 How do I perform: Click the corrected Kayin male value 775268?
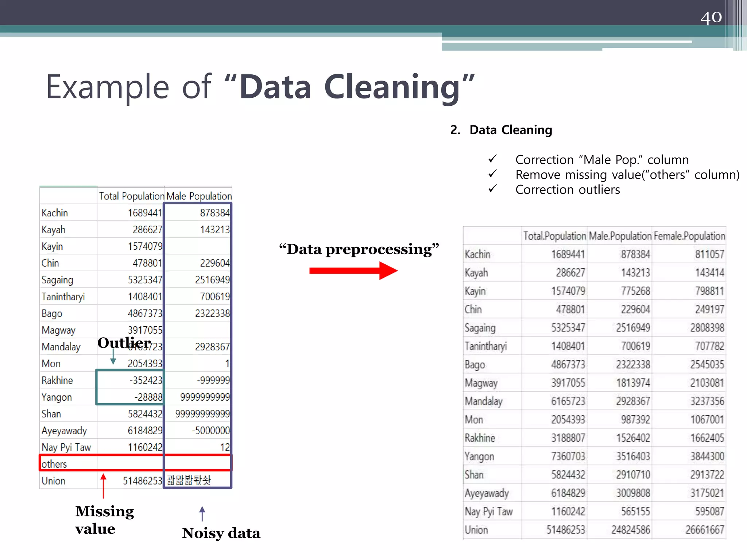[x=635, y=291]
